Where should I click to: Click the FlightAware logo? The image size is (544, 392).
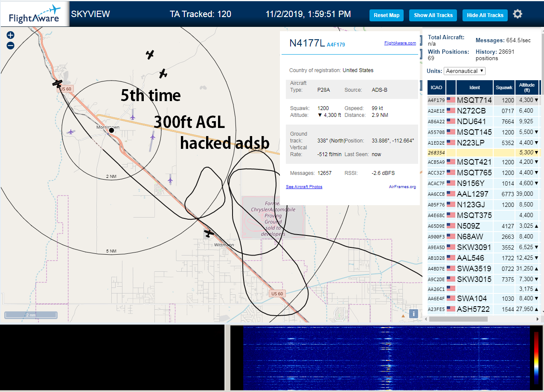click(34, 15)
